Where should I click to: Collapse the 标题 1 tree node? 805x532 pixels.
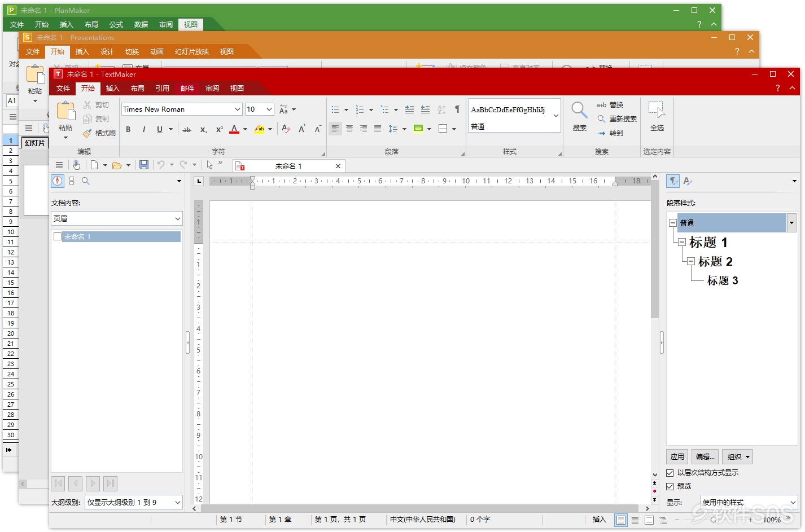click(682, 242)
